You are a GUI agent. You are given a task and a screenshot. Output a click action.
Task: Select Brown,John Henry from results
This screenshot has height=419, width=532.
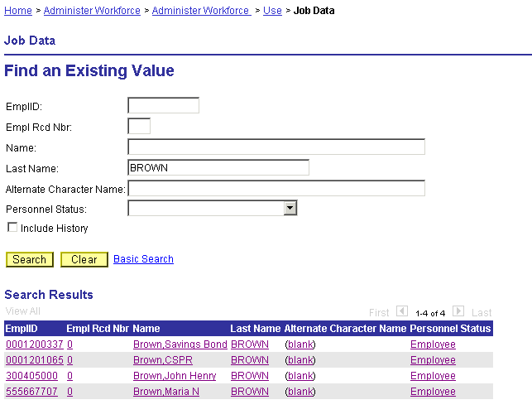(x=175, y=376)
